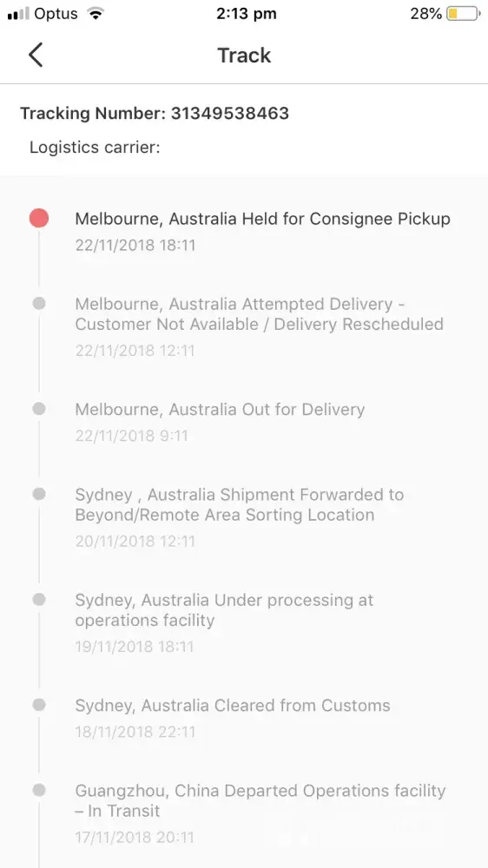The image size is (488, 868).
Task: Select Melbourne Out for Delivery entry
Action: pyautogui.click(x=220, y=422)
